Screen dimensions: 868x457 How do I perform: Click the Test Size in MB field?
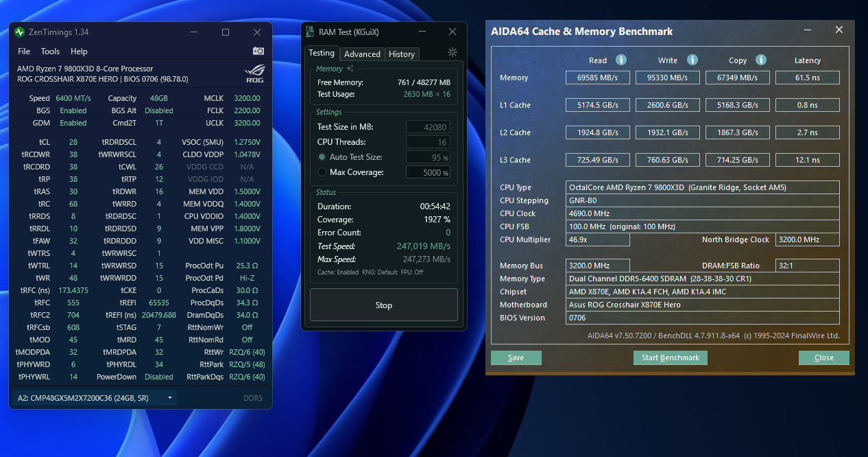tap(428, 127)
